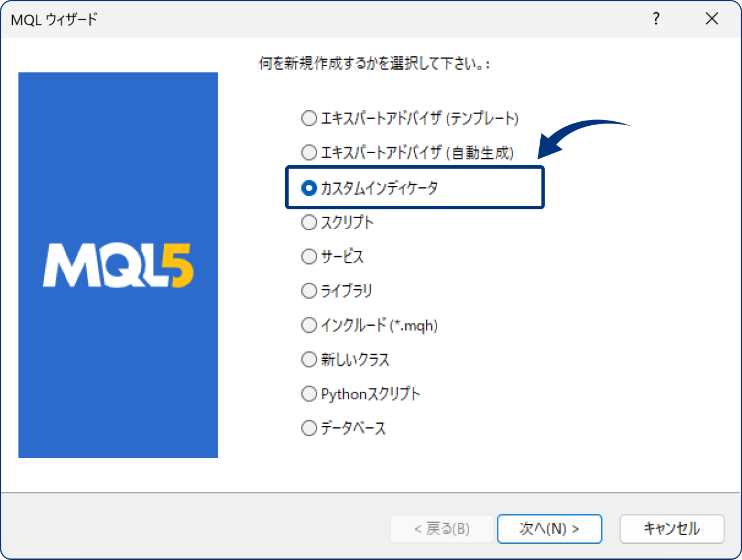Click the 次へ(N) button
The width and height of the screenshot is (742, 560).
coord(549,529)
